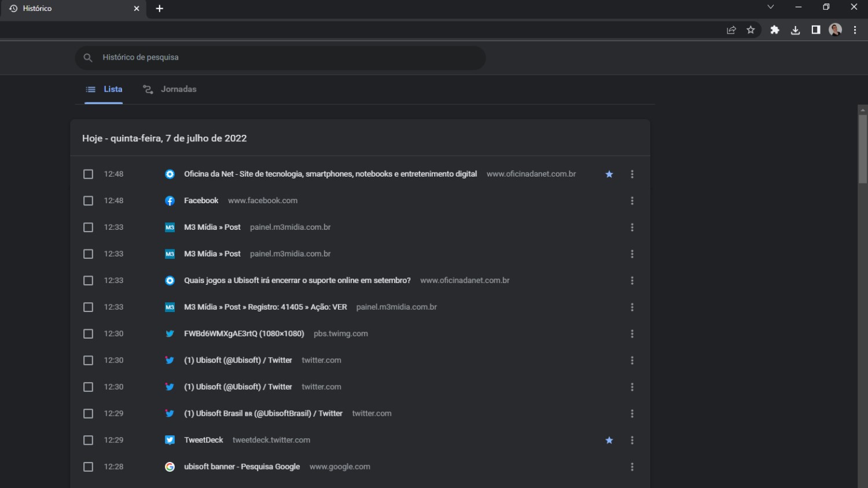Open more actions for TweetDeck row
The width and height of the screenshot is (868, 488).
(x=632, y=441)
